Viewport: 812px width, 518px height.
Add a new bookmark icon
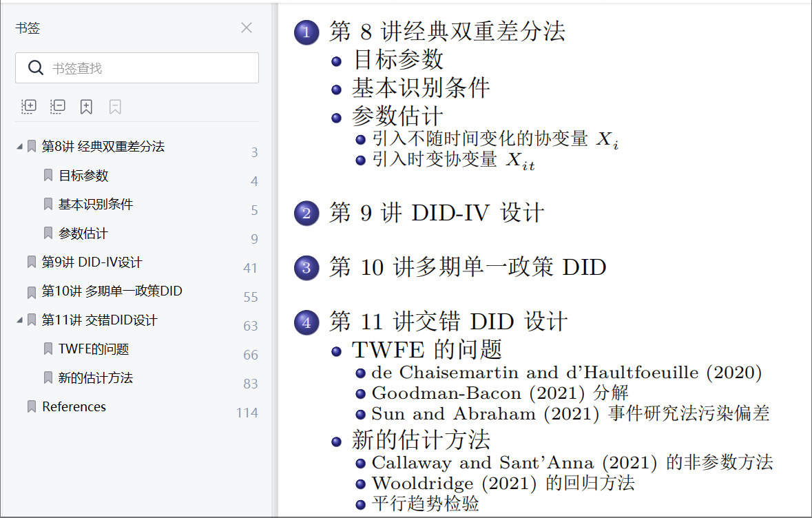pos(86,107)
